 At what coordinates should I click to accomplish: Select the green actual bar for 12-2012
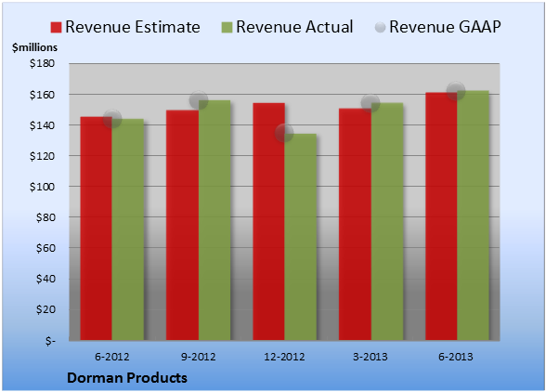[301, 237]
